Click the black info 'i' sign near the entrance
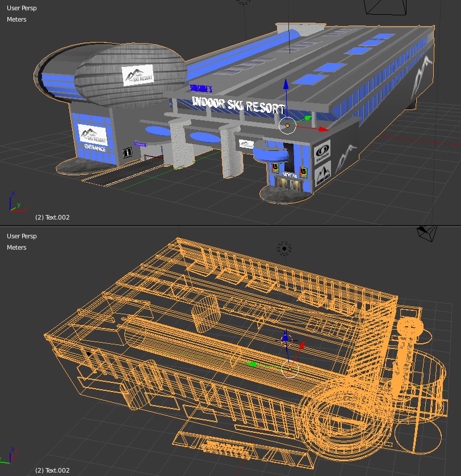The image size is (461, 476). pos(127,153)
